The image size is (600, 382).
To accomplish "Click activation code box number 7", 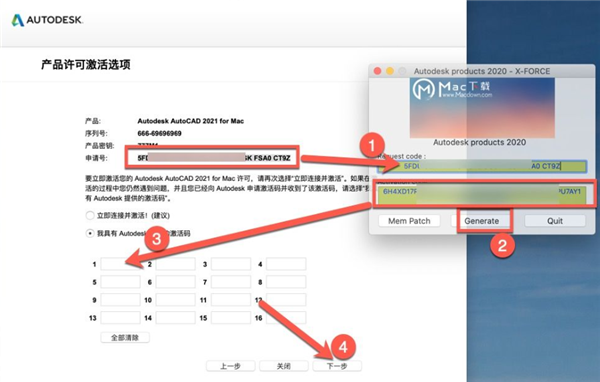I will coord(231,282).
